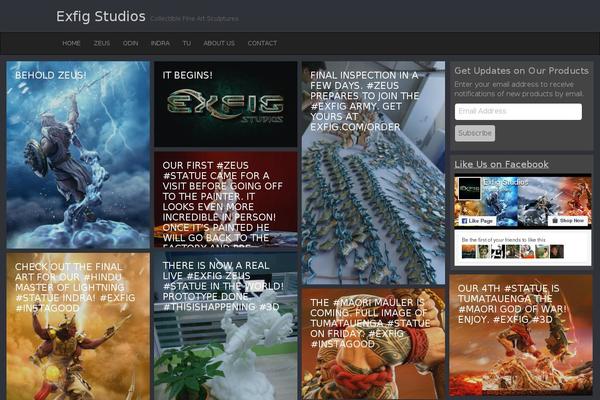Open the 'Our first #Zeus #statue' post

(226, 199)
